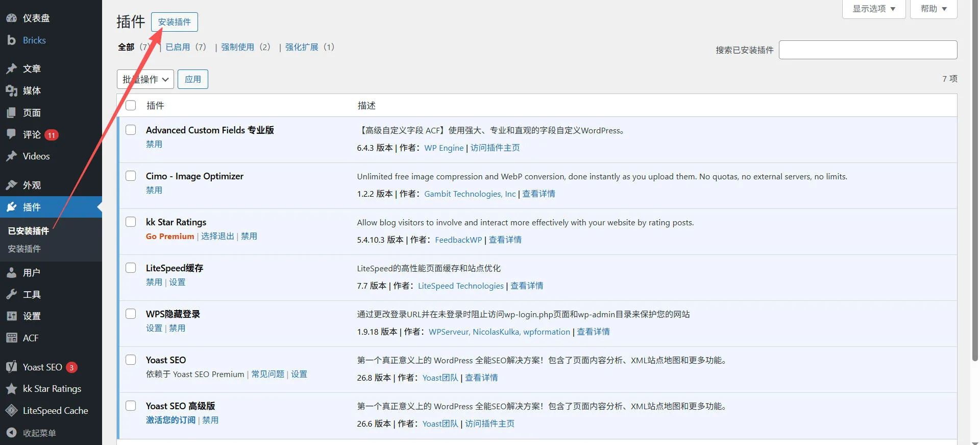Image resolution: width=980 pixels, height=445 pixels.
Task: Check the LiteSpeed缓存 plugin checkbox
Action: (x=131, y=268)
